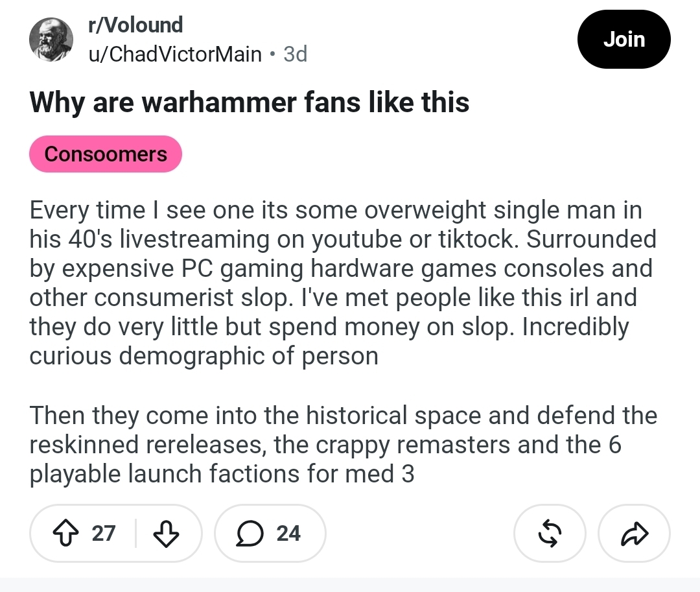700x592 pixels.
Task: Open the r/Volound subreddit link
Action: 135,25
